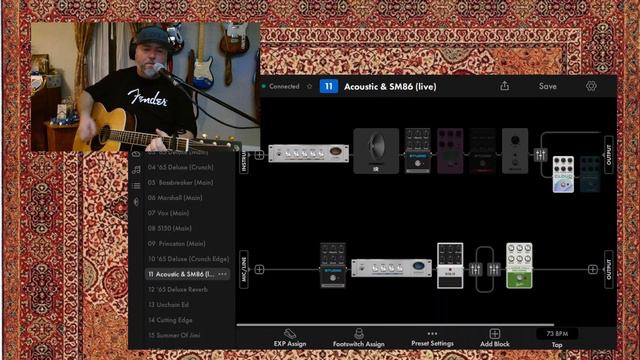The height and width of the screenshot is (360, 640).
Task: Open the cloud presets sidebar icon
Action: point(136,154)
